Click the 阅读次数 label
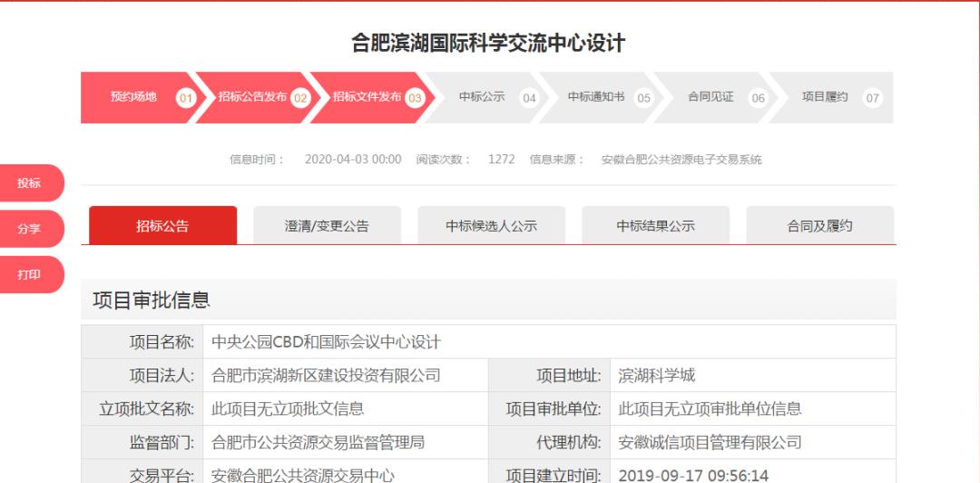The width and height of the screenshot is (980, 483). (x=444, y=160)
